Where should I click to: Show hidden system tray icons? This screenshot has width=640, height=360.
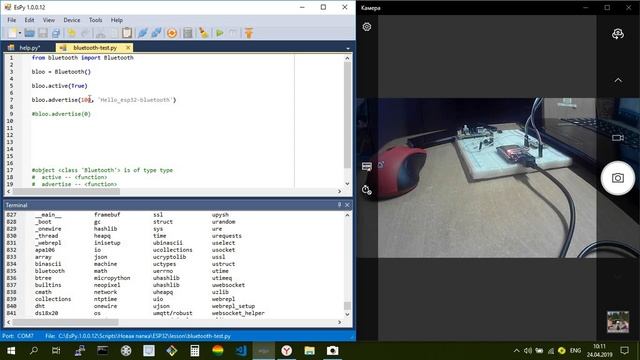(x=516, y=351)
